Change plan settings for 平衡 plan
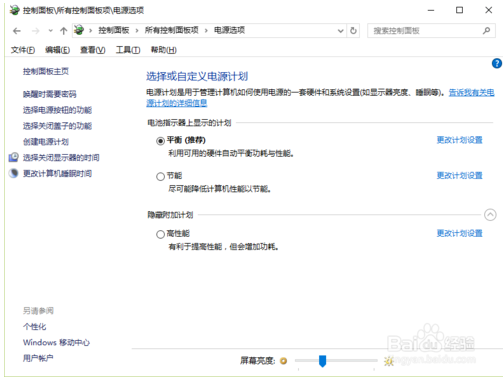The height and width of the screenshot is (377, 503). (460, 140)
